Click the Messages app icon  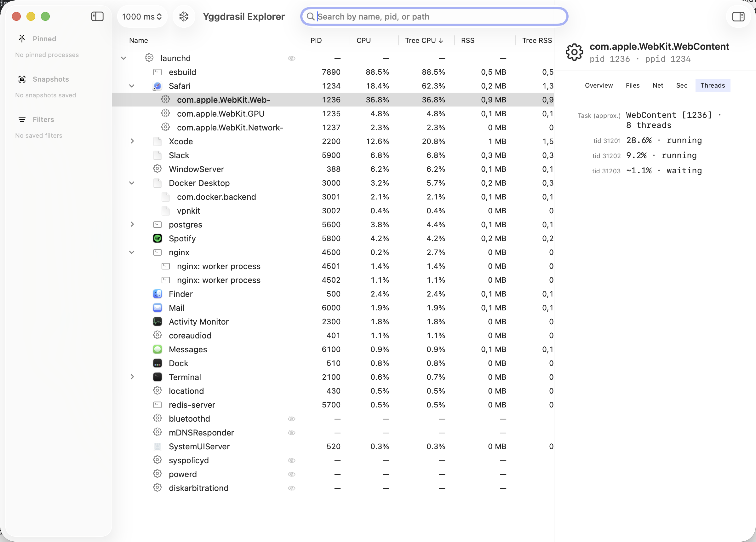157,349
